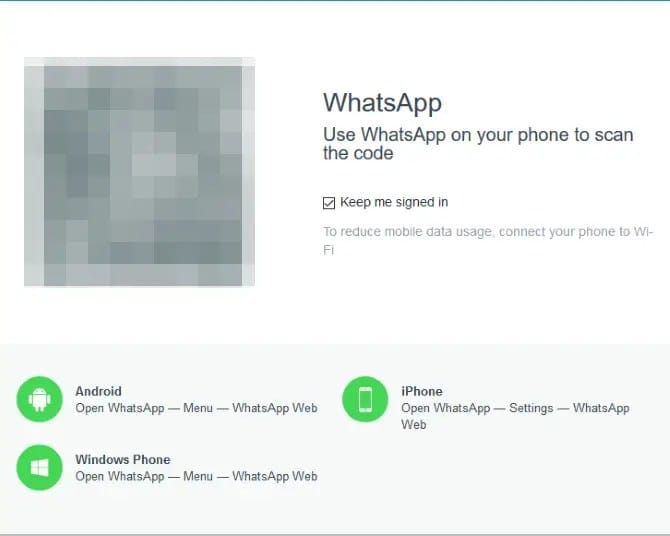Select the Windows Phone heading
Image resolution: width=670 pixels, height=536 pixels.
[x=123, y=459]
